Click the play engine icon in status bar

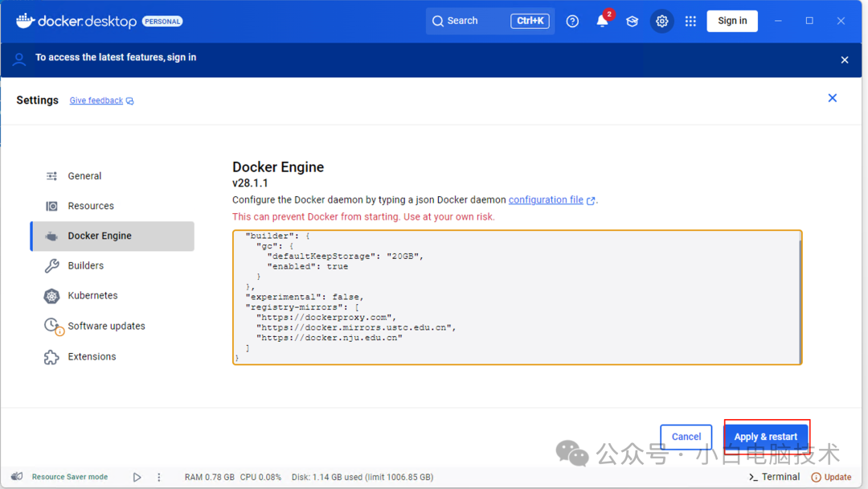tap(137, 477)
